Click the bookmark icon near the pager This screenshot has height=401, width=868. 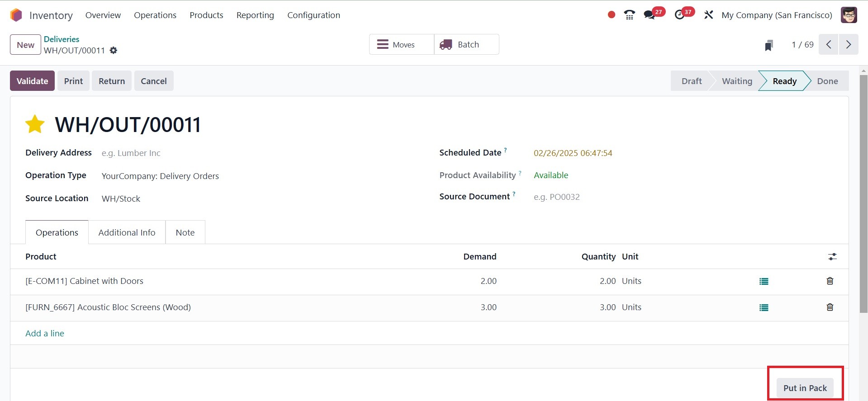(768, 45)
